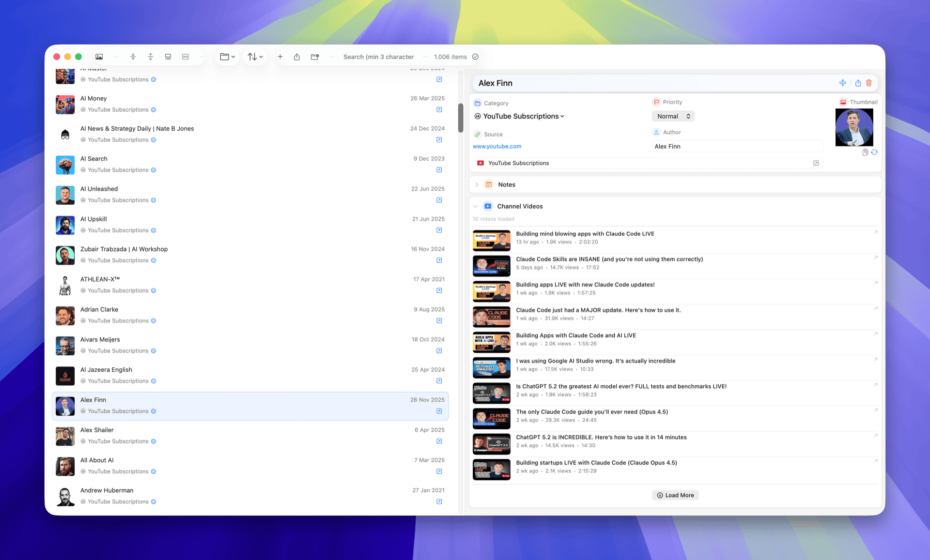Click the Author field containing Alex Finn
This screenshot has height=560, width=930.
[x=736, y=146]
